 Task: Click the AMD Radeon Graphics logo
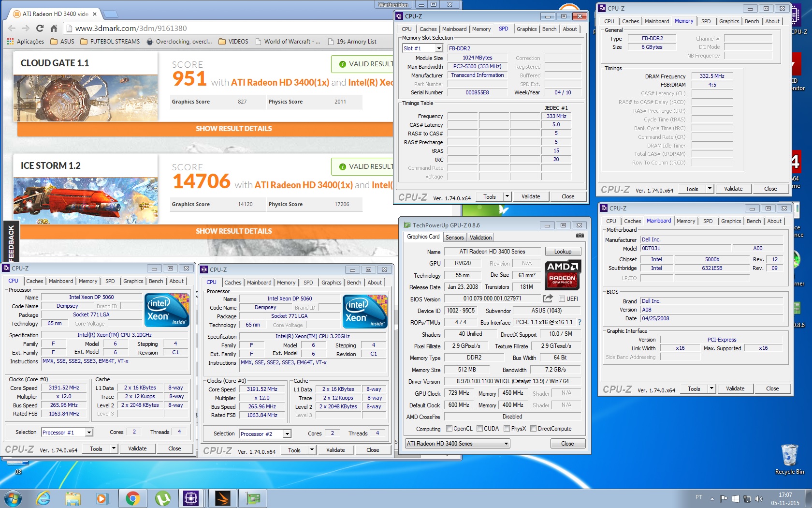(563, 275)
